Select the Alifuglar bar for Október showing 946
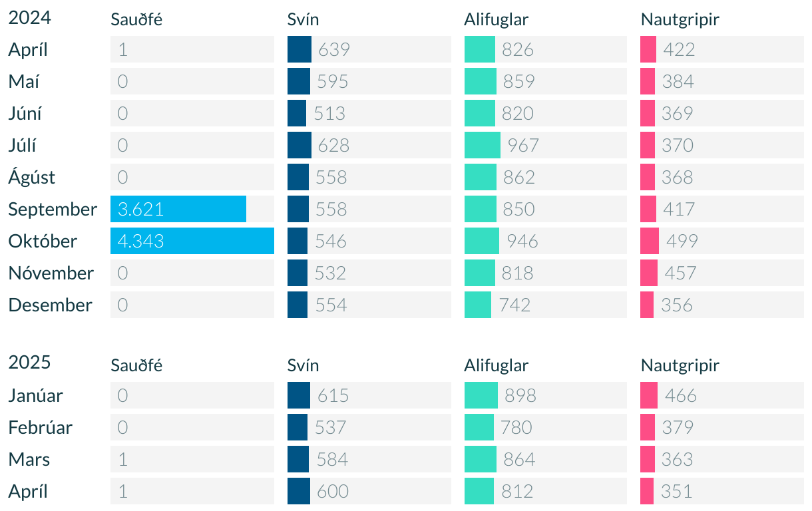This screenshot has height=511, width=812. click(482, 241)
